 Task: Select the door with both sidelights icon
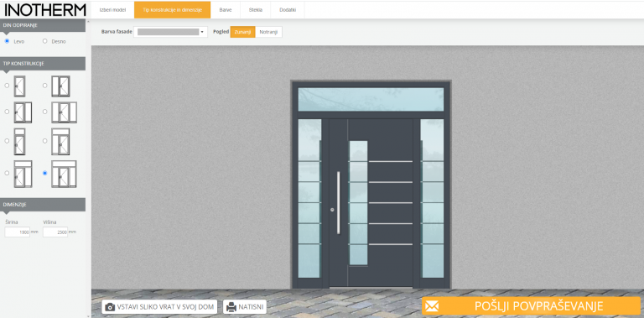[64, 112]
